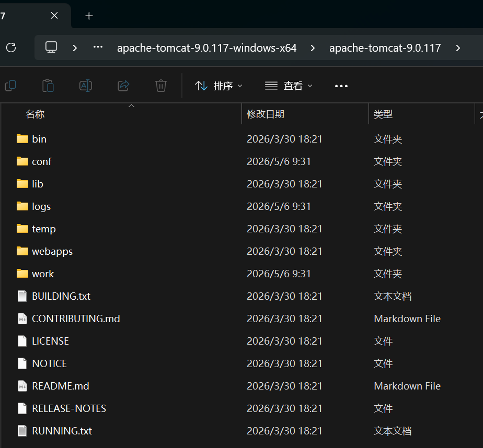The height and width of the screenshot is (448, 483).
Task: Select the file name logs
Action: tap(41, 206)
